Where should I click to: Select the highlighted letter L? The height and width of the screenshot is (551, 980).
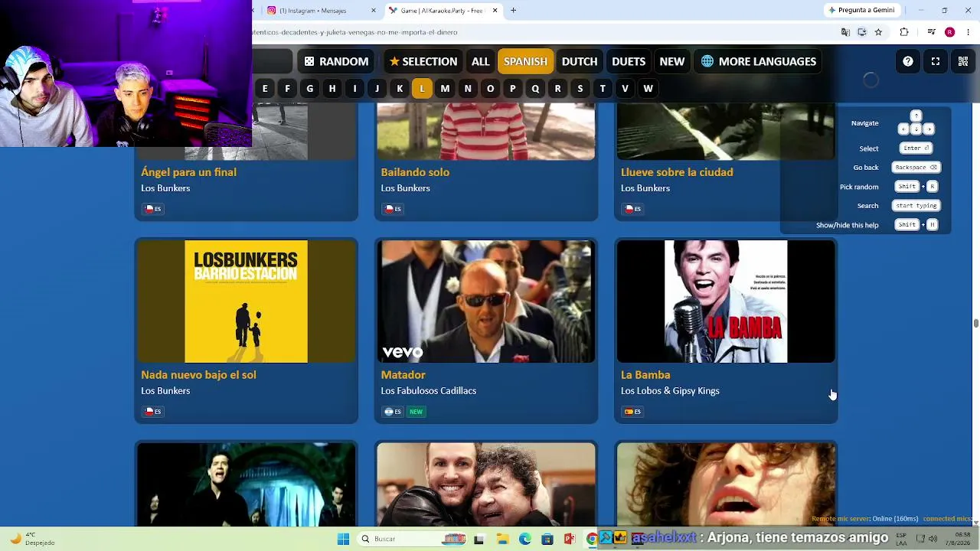pos(422,89)
